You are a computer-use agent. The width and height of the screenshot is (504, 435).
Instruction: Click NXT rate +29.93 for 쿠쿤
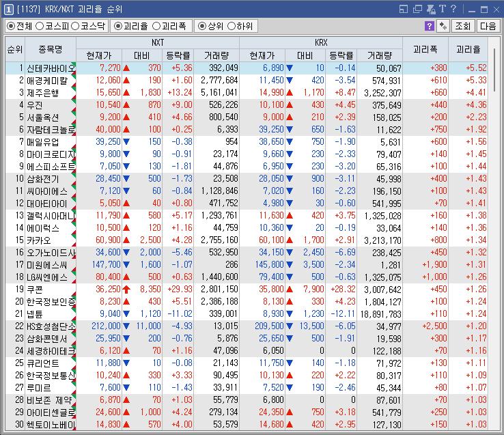click(x=180, y=290)
